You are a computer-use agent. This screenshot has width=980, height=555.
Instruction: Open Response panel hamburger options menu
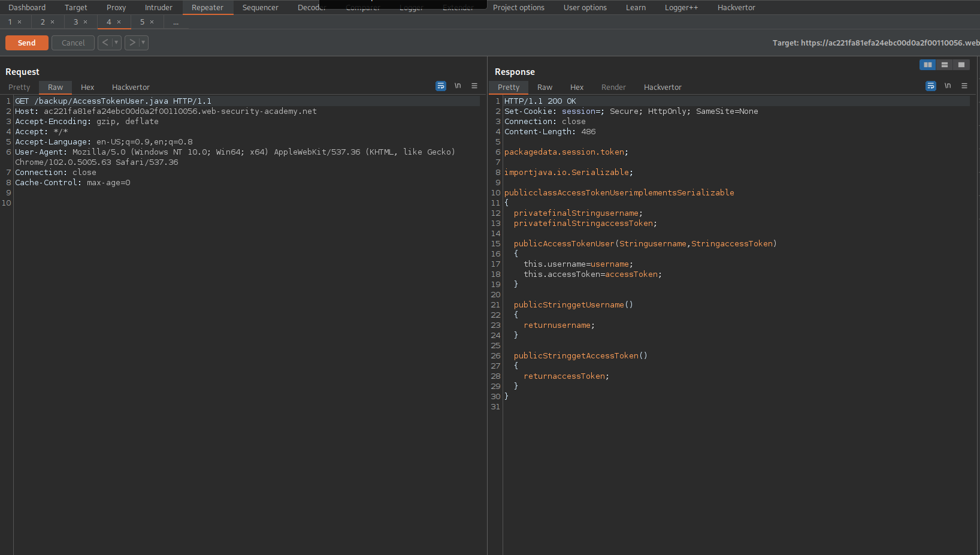tap(964, 86)
